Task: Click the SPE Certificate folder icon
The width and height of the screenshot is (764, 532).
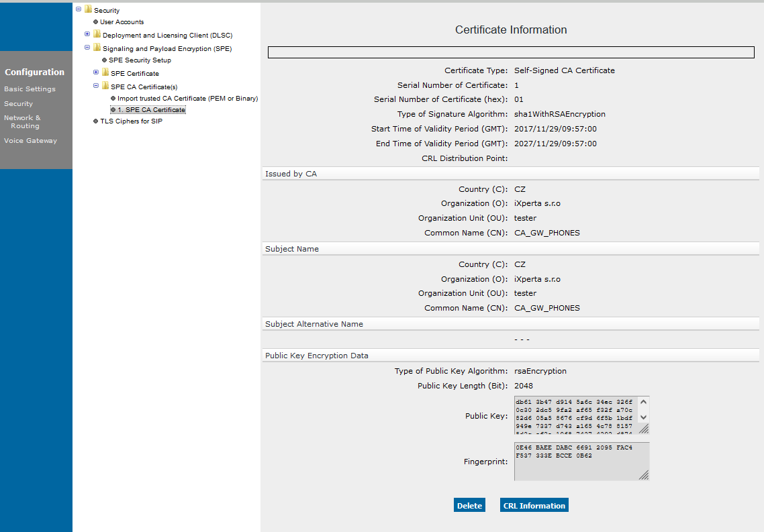Action: pyautogui.click(x=105, y=72)
